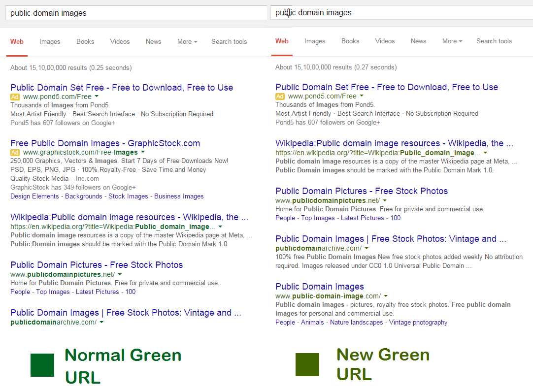This screenshot has height=392, width=533.
Task: Expand the More menu in left results pane
Action: click(x=187, y=42)
